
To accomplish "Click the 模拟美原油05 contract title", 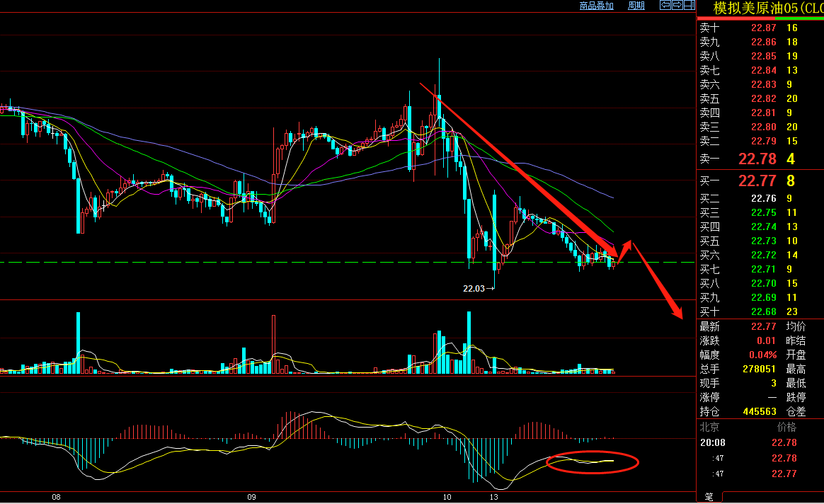I will (x=768, y=8).
